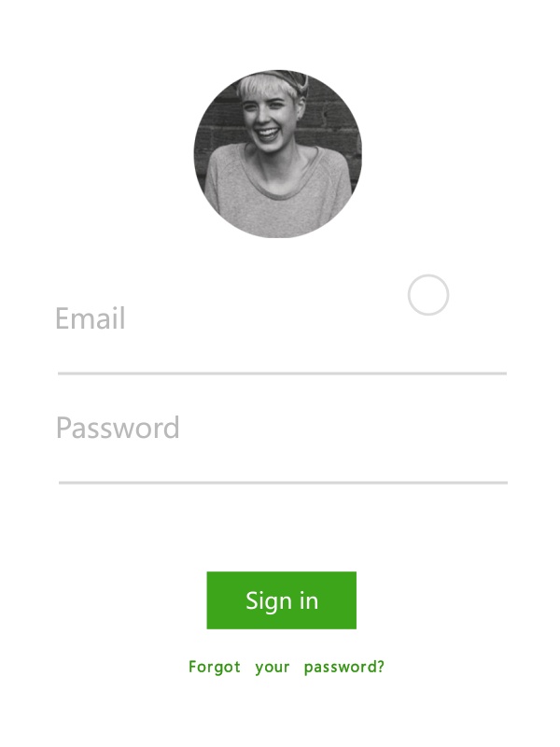Submit the login form with Sign in
The height and width of the screenshot is (747, 560).
[282, 600]
